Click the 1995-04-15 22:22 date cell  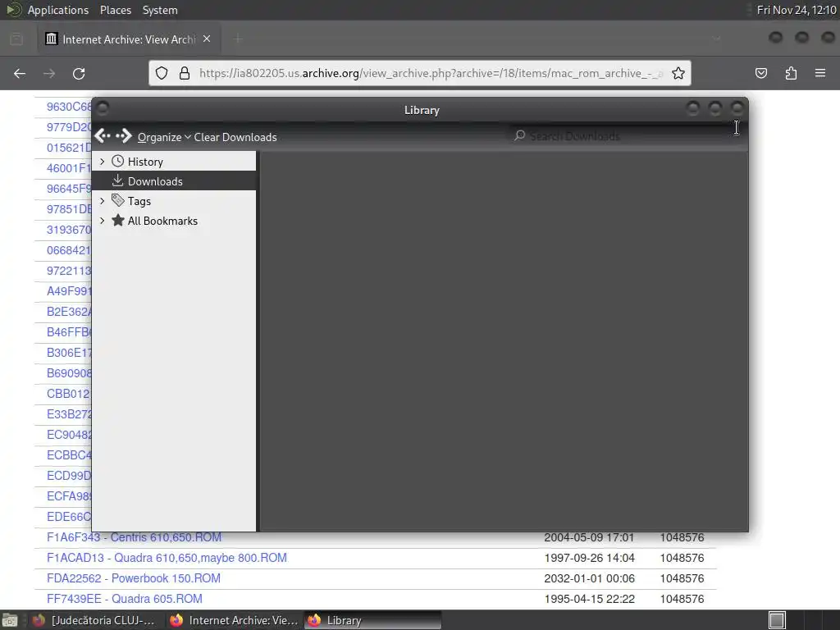point(589,598)
